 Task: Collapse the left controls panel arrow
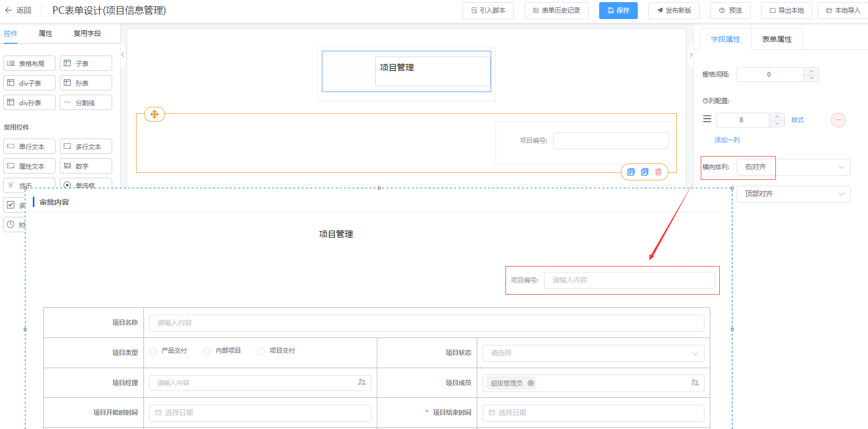click(x=123, y=55)
